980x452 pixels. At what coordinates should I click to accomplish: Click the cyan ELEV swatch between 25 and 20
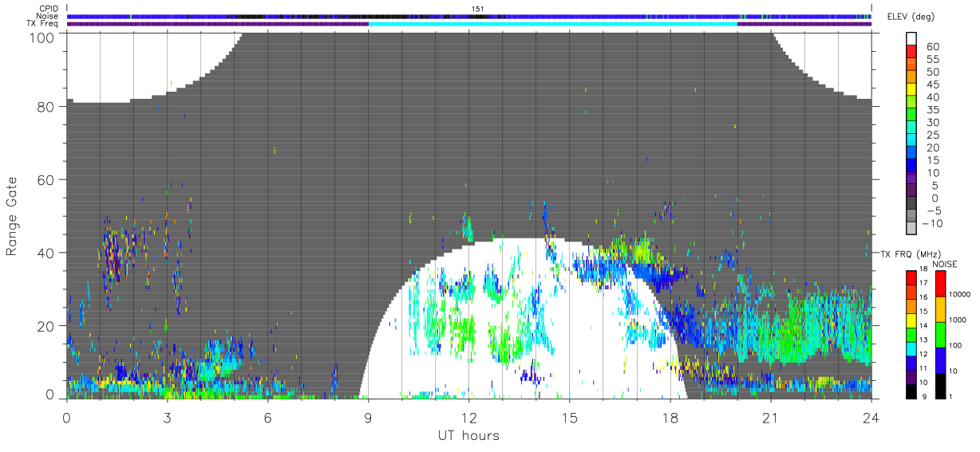pyautogui.click(x=912, y=138)
